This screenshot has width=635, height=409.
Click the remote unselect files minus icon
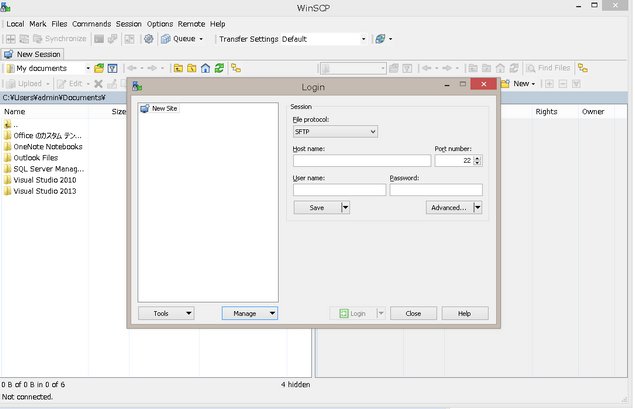click(563, 84)
